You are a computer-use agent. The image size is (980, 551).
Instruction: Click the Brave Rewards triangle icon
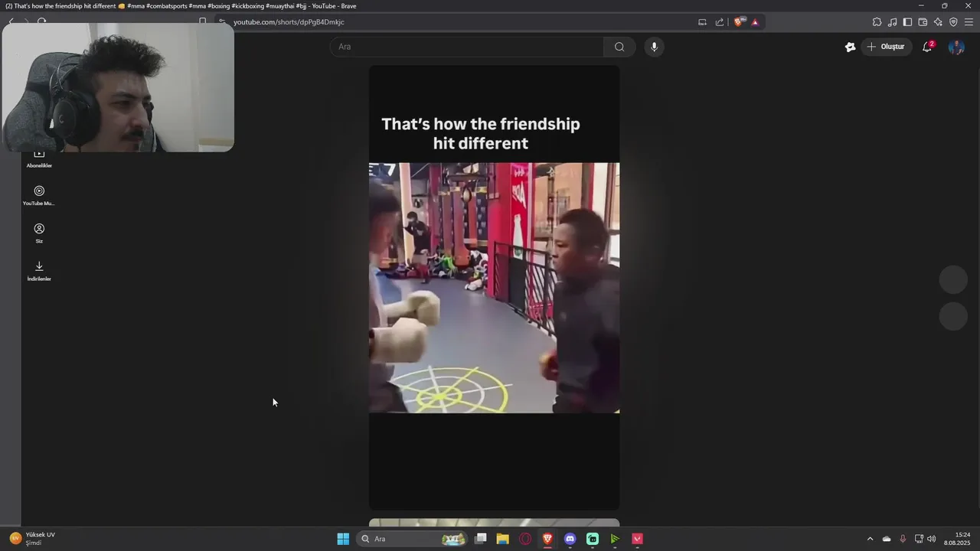click(x=755, y=22)
